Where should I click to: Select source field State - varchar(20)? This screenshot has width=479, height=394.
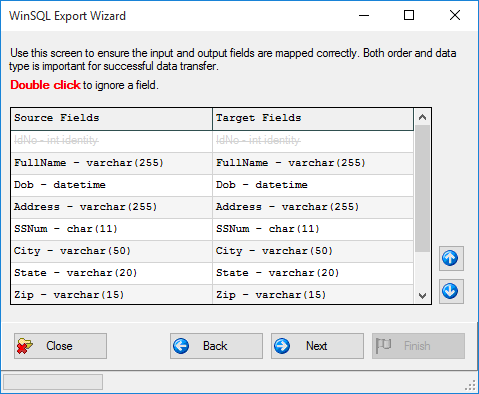coord(112,273)
